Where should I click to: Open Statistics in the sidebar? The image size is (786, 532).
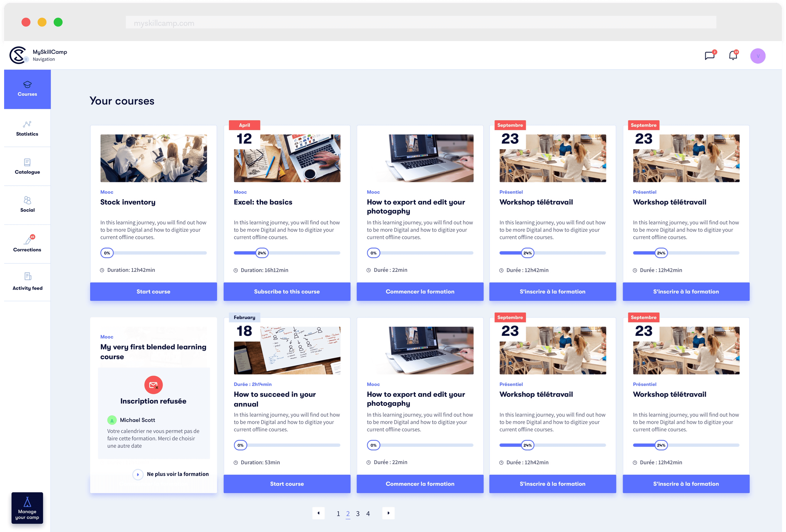pyautogui.click(x=27, y=128)
